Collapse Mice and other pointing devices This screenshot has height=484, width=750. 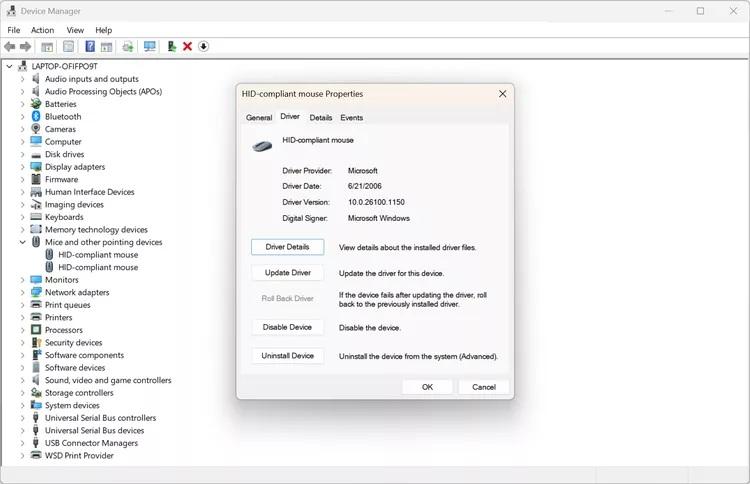[23, 242]
